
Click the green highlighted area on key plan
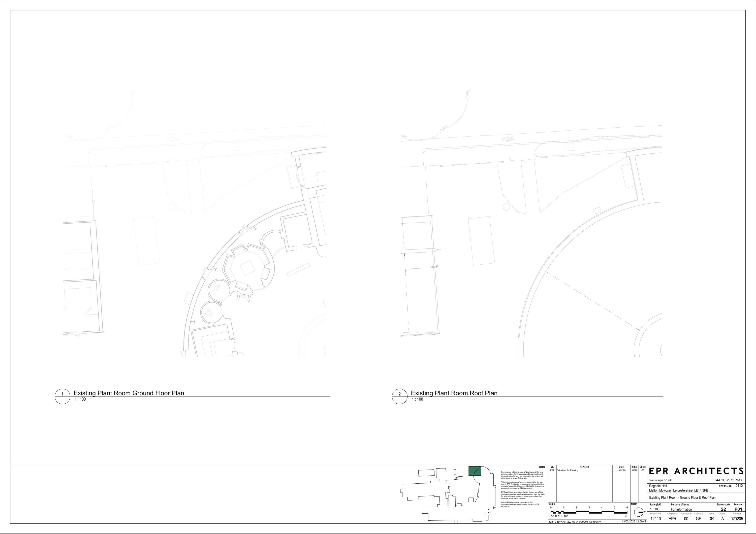475,471
